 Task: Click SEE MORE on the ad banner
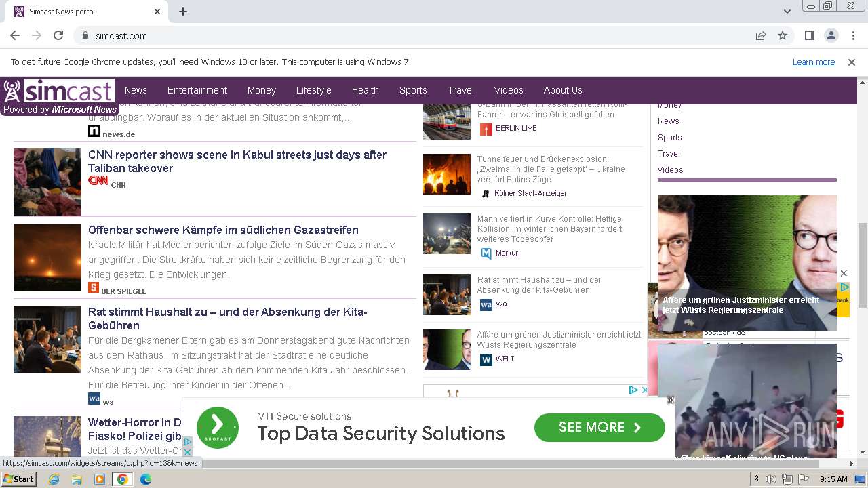pos(599,428)
